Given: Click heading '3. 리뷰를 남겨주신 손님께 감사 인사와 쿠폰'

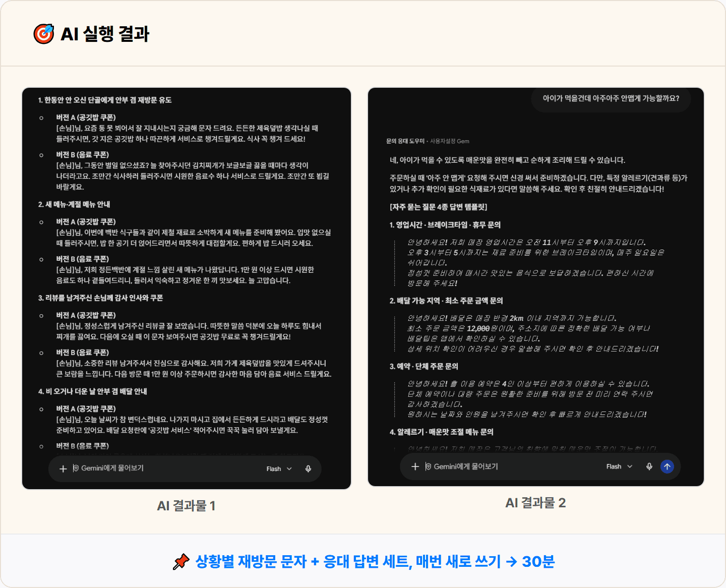Looking at the screenshot, I should [100, 298].
